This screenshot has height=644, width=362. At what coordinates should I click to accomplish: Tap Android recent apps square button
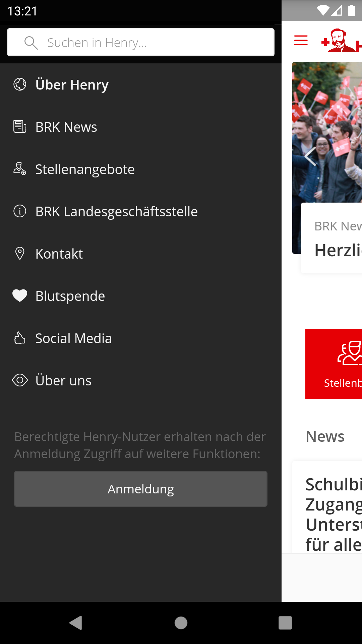click(285, 623)
